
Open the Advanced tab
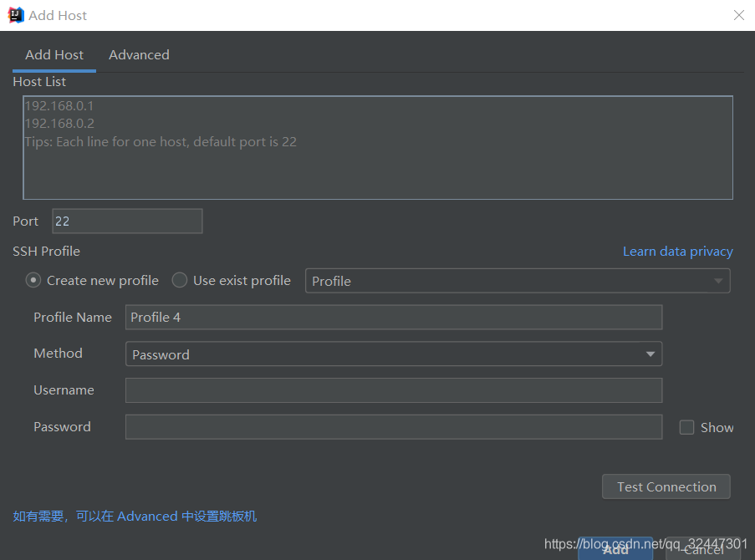click(x=139, y=55)
